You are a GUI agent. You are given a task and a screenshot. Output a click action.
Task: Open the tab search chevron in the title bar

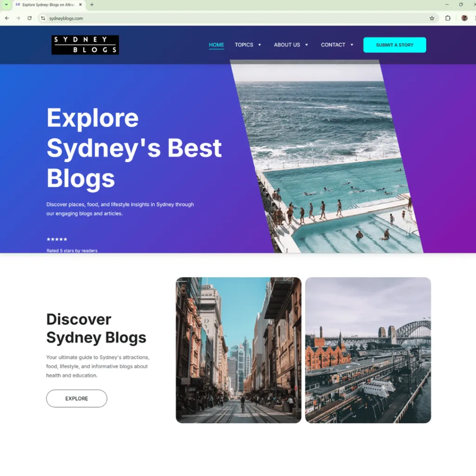coord(6,5)
